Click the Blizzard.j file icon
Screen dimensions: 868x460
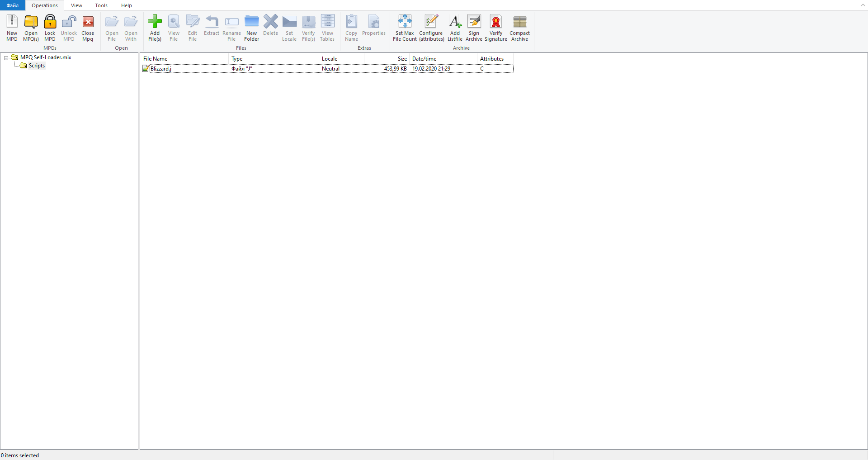(146, 69)
